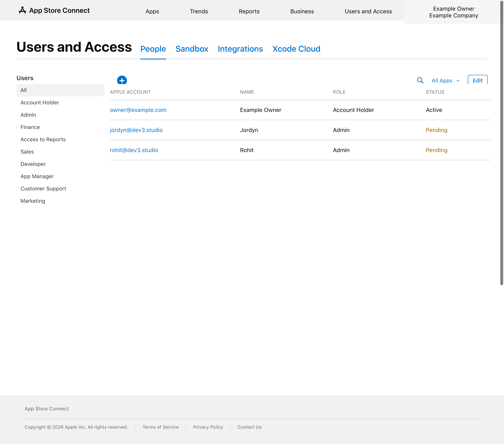This screenshot has width=504, height=444.
Task: Filter users by Developer role
Action: click(33, 164)
